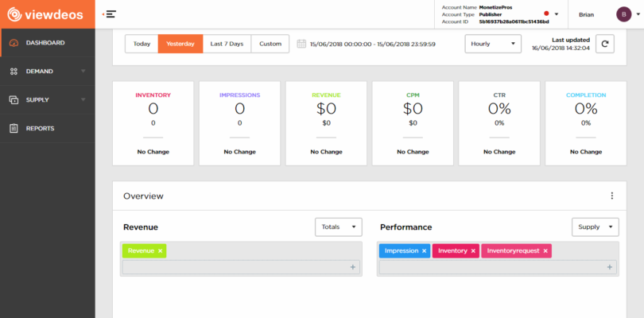Click the CPM stat card title
644x318 pixels.
point(413,95)
